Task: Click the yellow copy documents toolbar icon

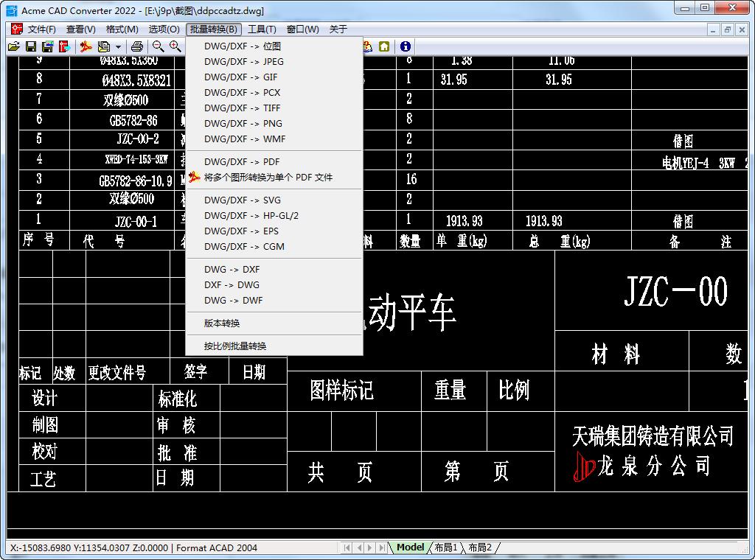Action: point(103,46)
